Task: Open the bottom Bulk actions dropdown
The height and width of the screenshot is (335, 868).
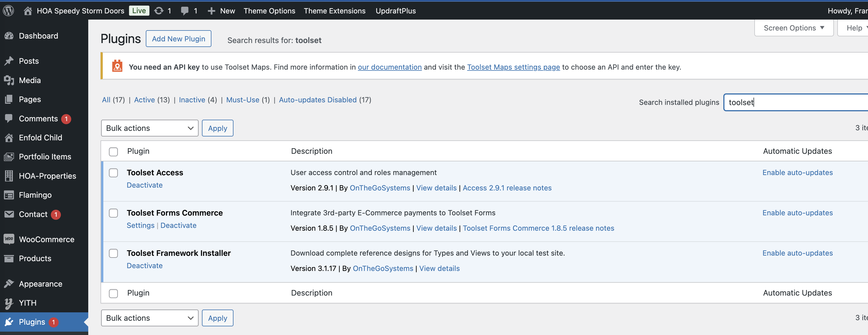Action: [150, 318]
